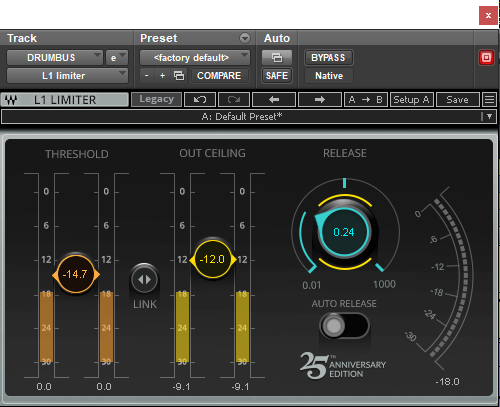Click the Native format button
This screenshot has height=407, width=500.
[x=329, y=76]
